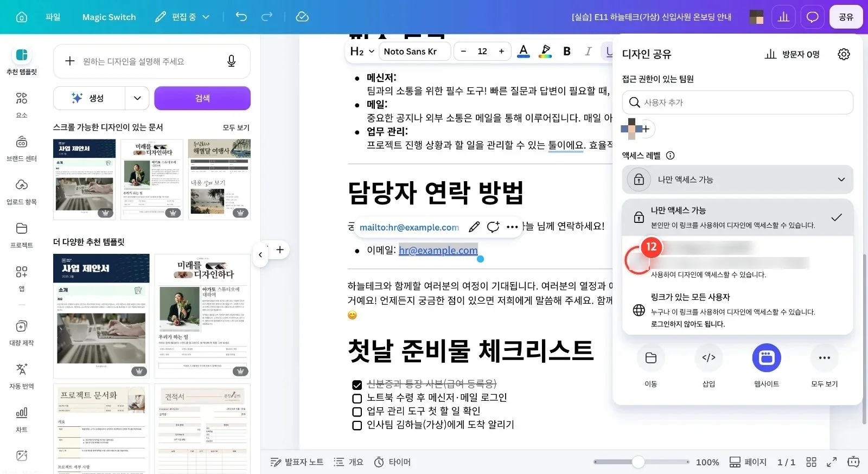Open text color picker A

(524, 51)
